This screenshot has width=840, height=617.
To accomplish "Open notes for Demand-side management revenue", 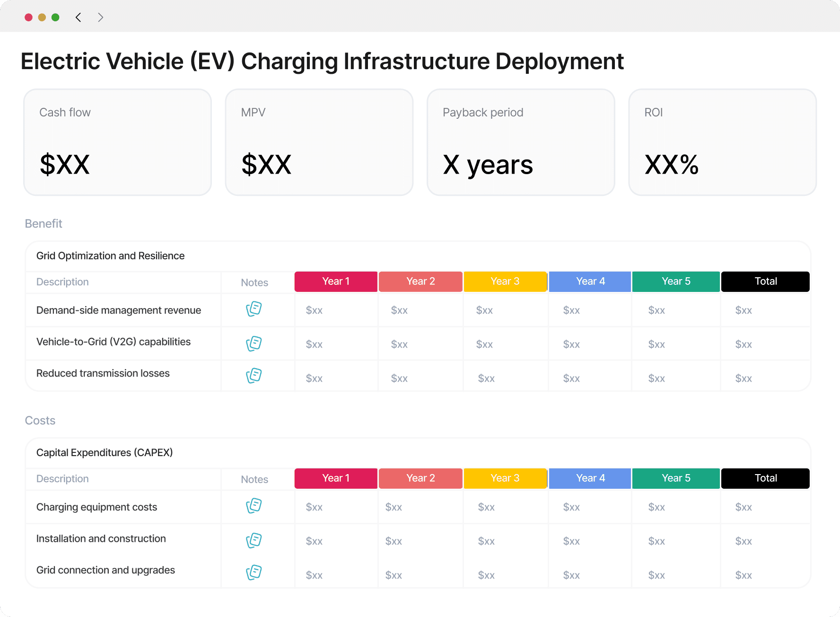I will 254,309.
